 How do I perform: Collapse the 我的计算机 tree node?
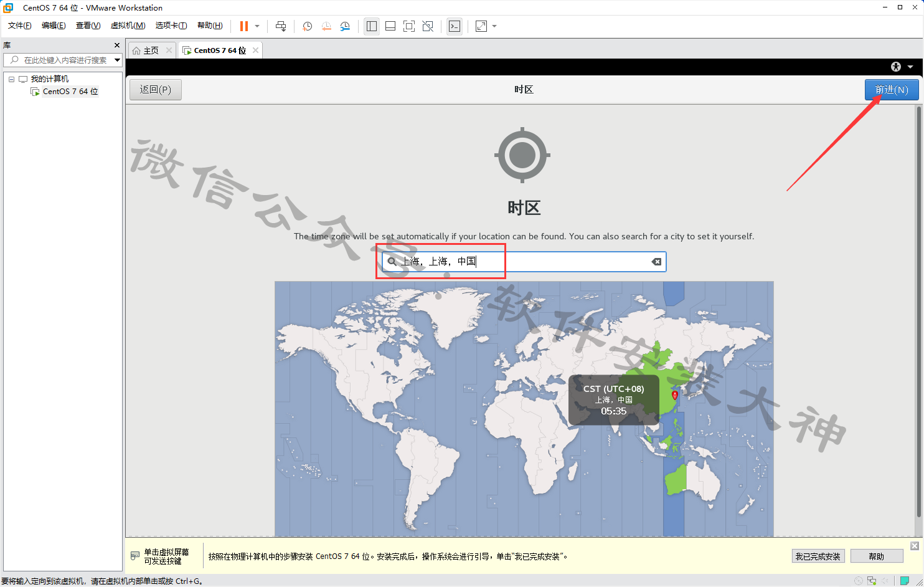pyautogui.click(x=11, y=79)
